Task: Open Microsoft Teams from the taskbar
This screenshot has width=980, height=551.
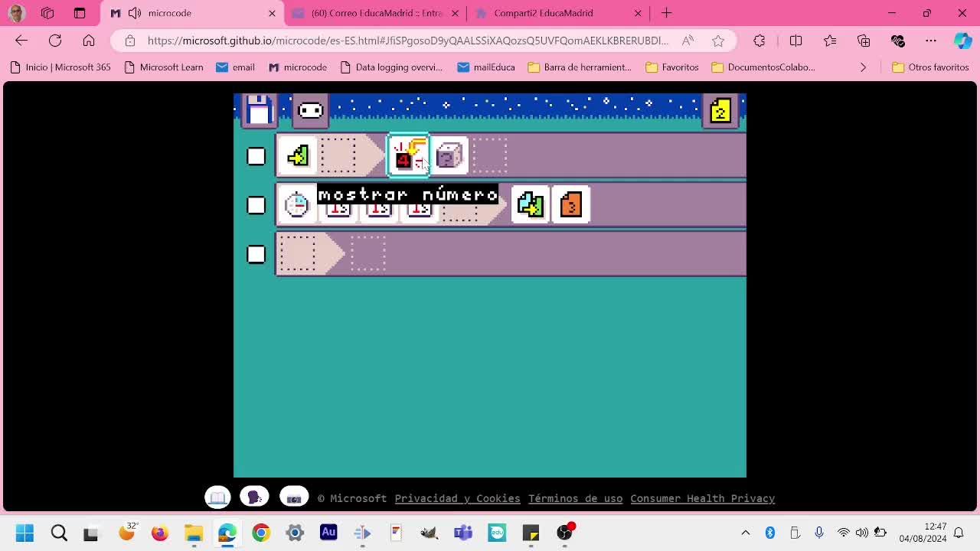Action: (463, 533)
